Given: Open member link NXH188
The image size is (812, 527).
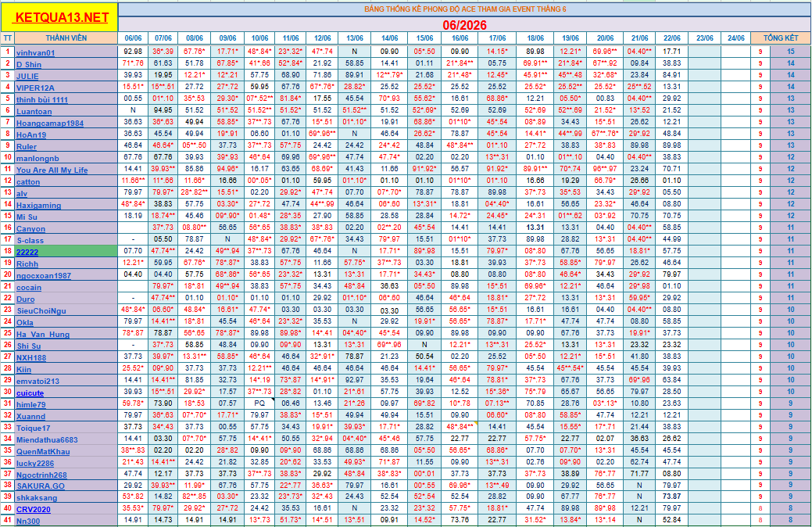Looking at the screenshot, I should pyautogui.click(x=31, y=357).
